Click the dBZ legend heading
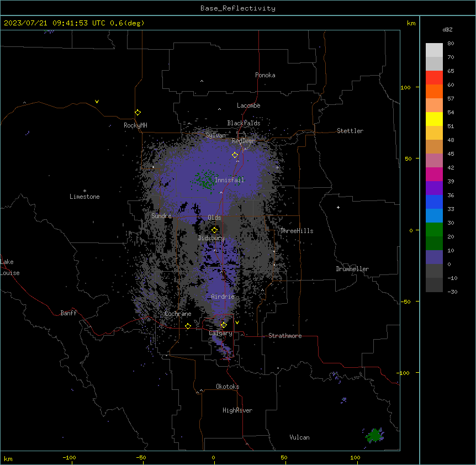The width and height of the screenshot is (476, 465). click(x=447, y=29)
